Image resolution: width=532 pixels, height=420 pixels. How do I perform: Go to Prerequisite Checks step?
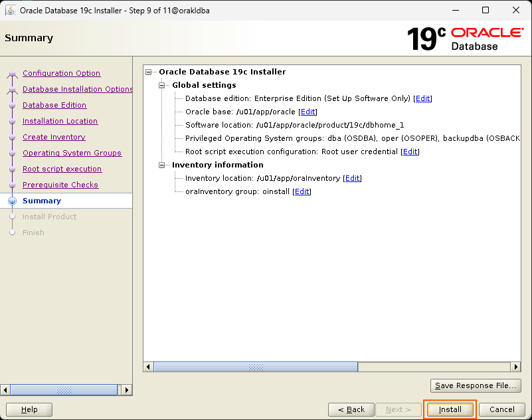coord(60,185)
